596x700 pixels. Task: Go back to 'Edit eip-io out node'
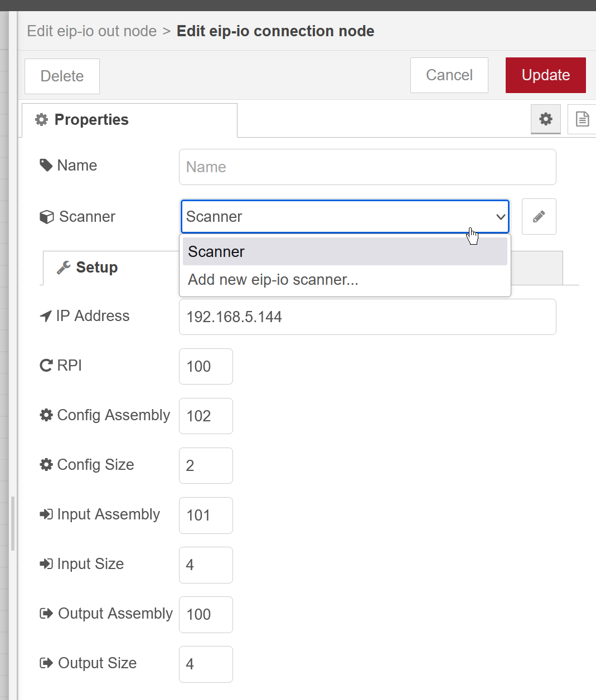pyautogui.click(x=92, y=31)
